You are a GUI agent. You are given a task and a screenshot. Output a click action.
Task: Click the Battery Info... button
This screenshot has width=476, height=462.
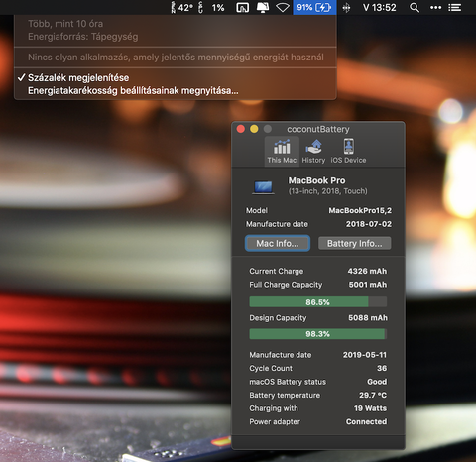354,243
